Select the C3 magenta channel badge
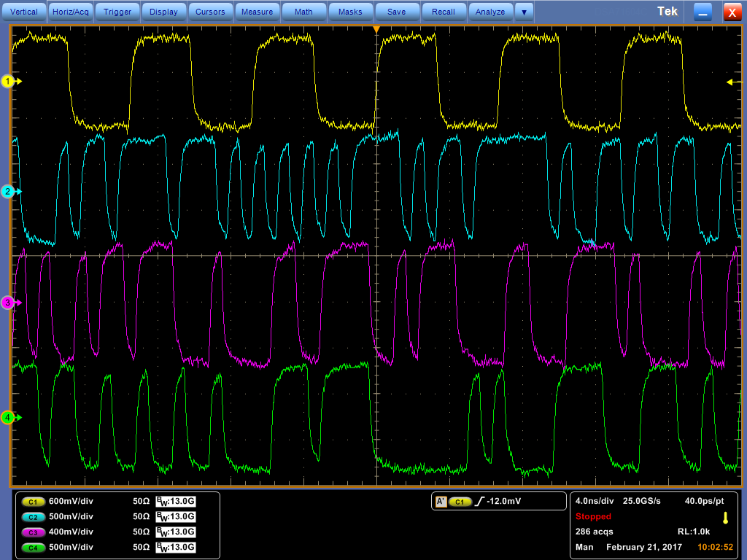Screen dimensions: 747x560 point(33,532)
